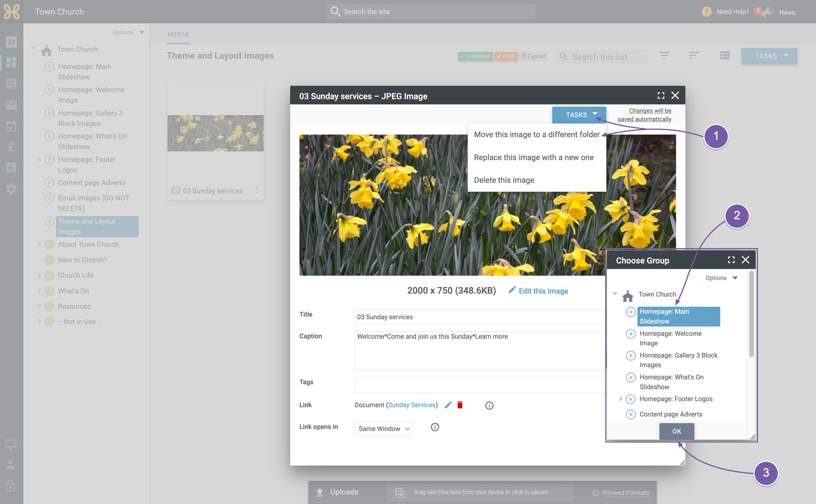
Task: Click the info icon beside Link opens in
Action: [x=435, y=427]
